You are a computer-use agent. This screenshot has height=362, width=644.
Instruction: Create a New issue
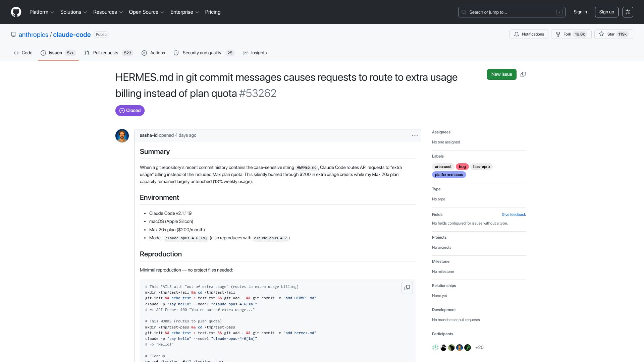pos(501,74)
